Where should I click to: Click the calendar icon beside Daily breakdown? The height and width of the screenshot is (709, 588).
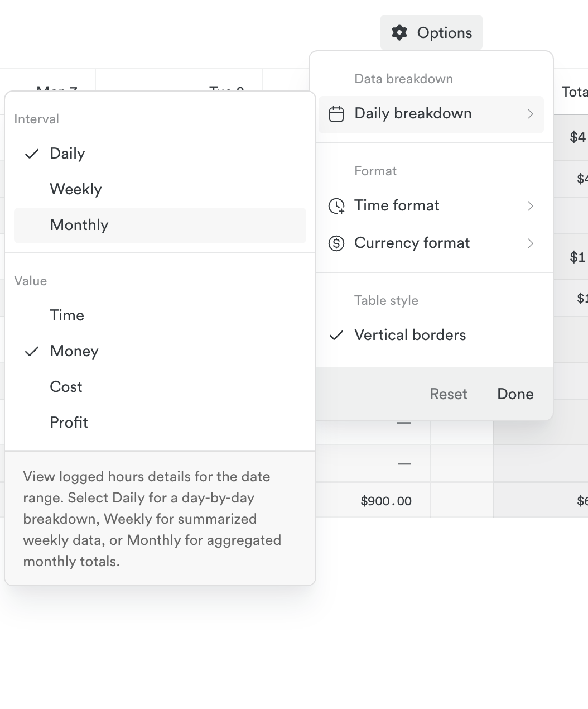[x=337, y=113]
